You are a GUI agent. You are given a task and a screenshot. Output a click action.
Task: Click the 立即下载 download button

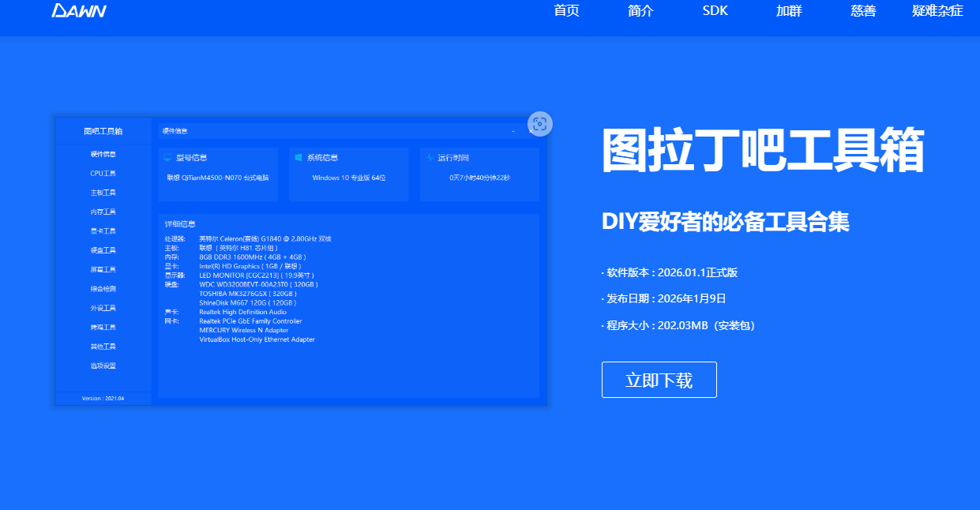(659, 380)
